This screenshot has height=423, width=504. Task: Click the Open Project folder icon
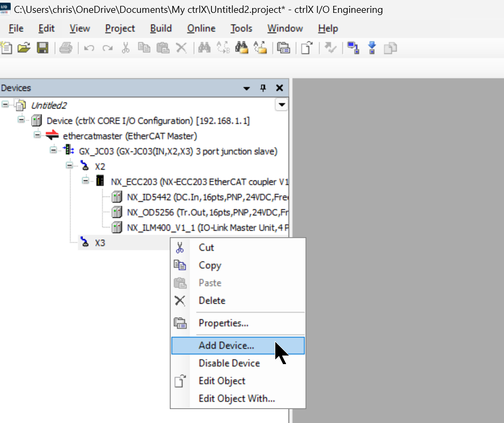(24, 48)
